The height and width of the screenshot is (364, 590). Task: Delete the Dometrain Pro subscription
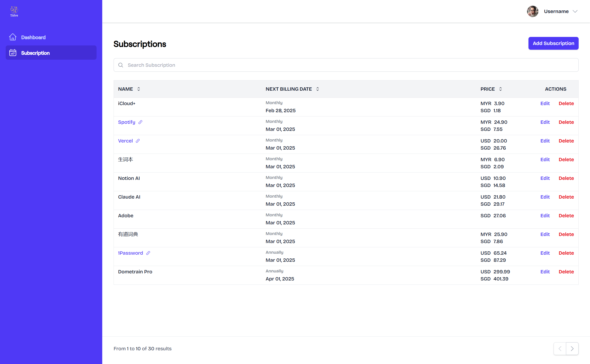(566, 272)
